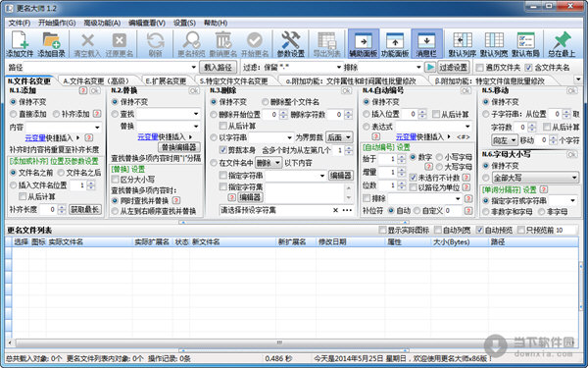Expand the tab overflow arrow
Screen dimensions: 588x368
tap(577, 79)
